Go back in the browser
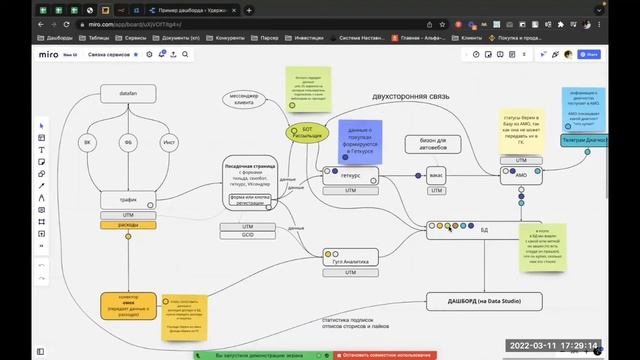This screenshot has height=360, width=640. 41,24
